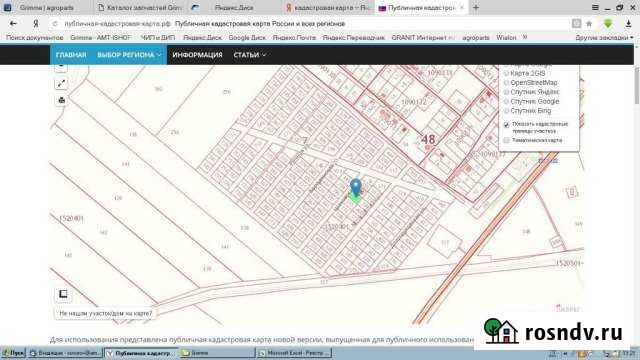Toggle the cadastral parcel boundaries checkbox
Viewport: 640px width, 360px height.
click(x=507, y=125)
